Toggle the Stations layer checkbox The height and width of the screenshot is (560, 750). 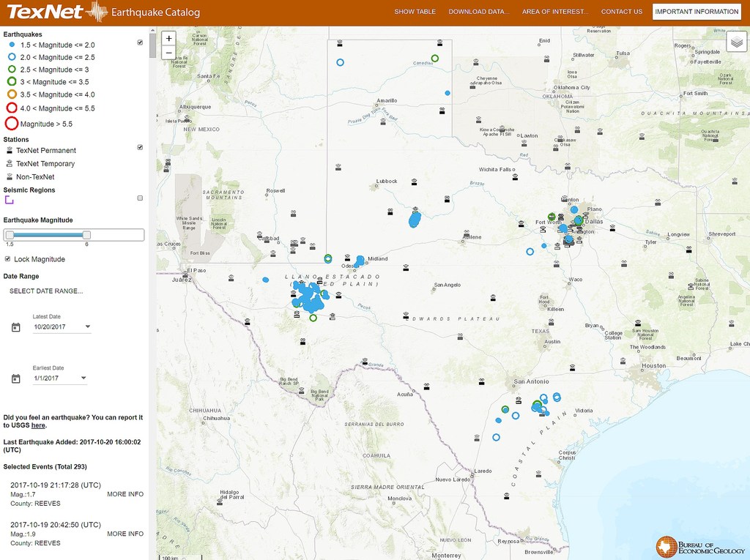point(140,147)
